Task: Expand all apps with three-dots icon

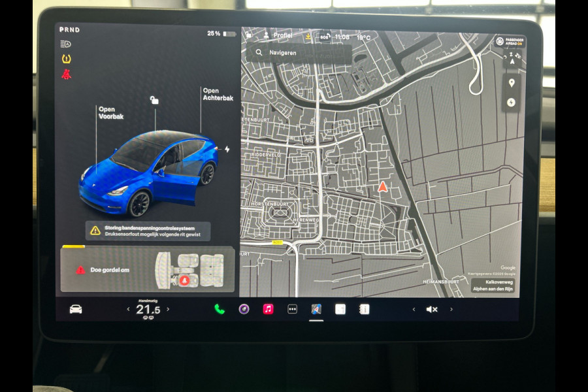Action: [292, 309]
